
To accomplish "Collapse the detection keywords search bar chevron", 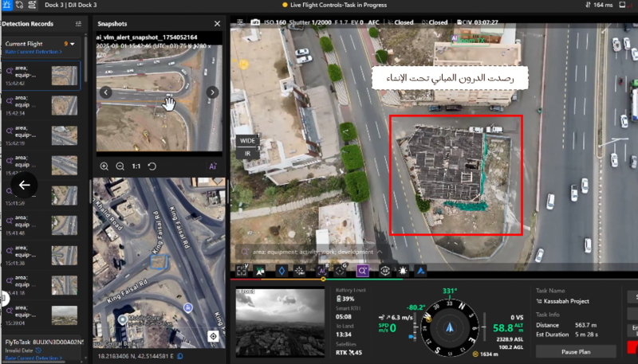I will coord(380,252).
